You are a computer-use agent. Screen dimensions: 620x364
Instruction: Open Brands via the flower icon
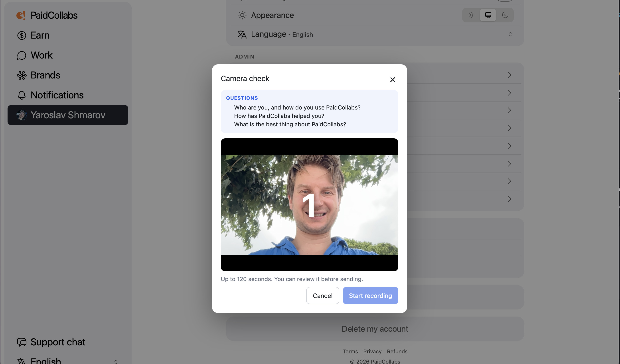tap(22, 75)
